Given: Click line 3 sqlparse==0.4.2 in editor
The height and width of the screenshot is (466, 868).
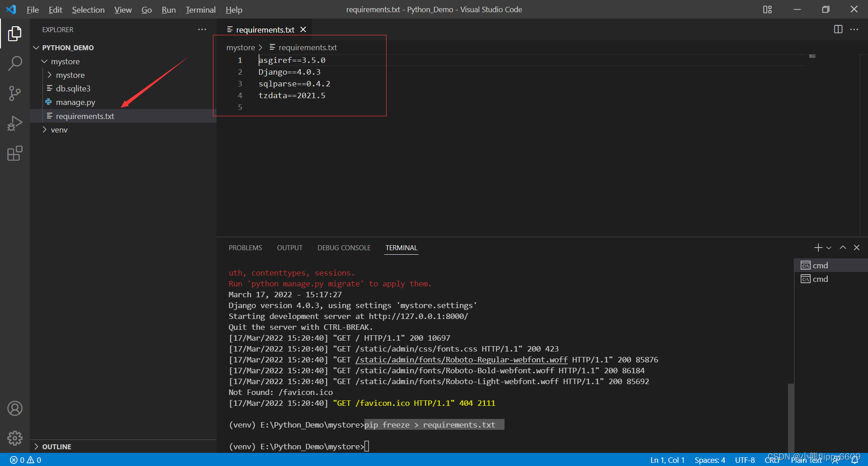Looking at the screenshot, I should pyautogui.click(x=294, y=84).
